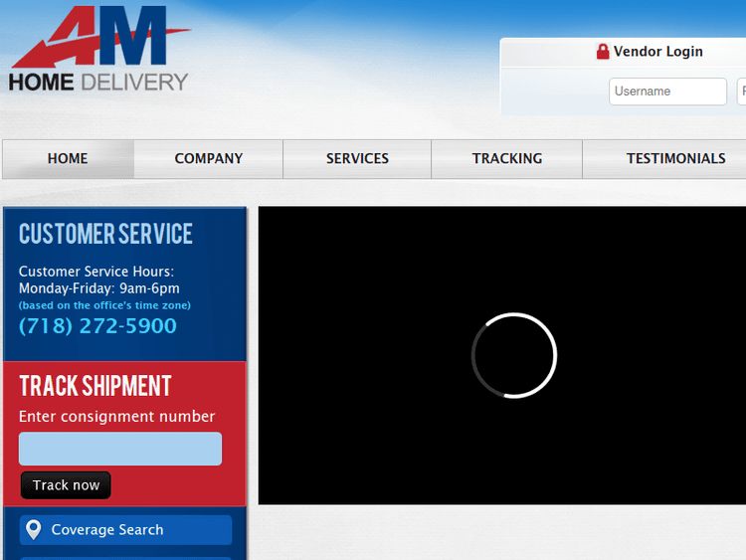Click the TRACK SHIPMENT panel heading
This screenshot has height=560, width=746.
point(95,386)
